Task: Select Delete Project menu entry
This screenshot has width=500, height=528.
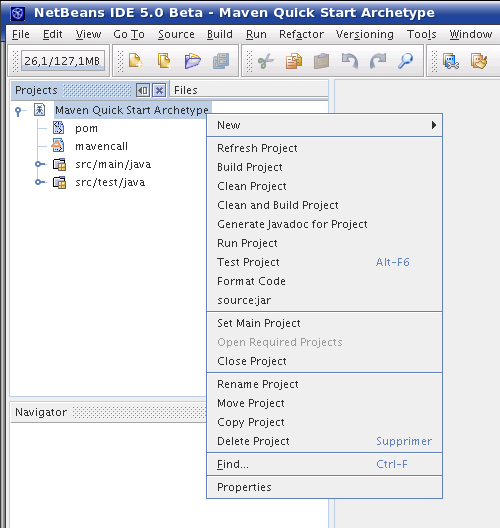Action: (324, 441)
